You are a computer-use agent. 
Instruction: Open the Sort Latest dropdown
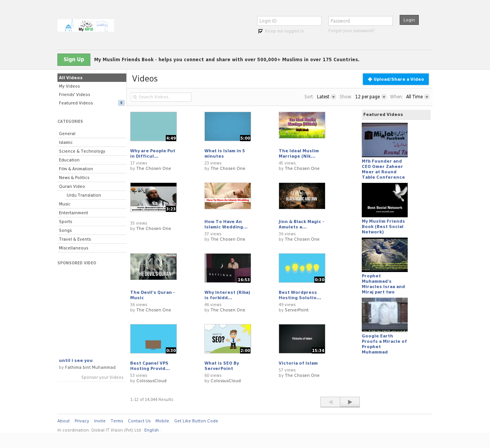tap(326, 97)
